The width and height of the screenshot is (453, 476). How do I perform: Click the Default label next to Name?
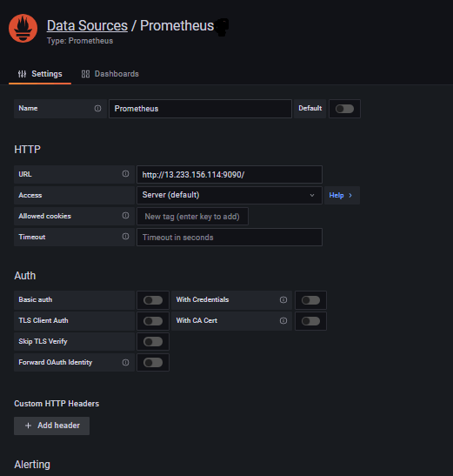pos(310,108)
